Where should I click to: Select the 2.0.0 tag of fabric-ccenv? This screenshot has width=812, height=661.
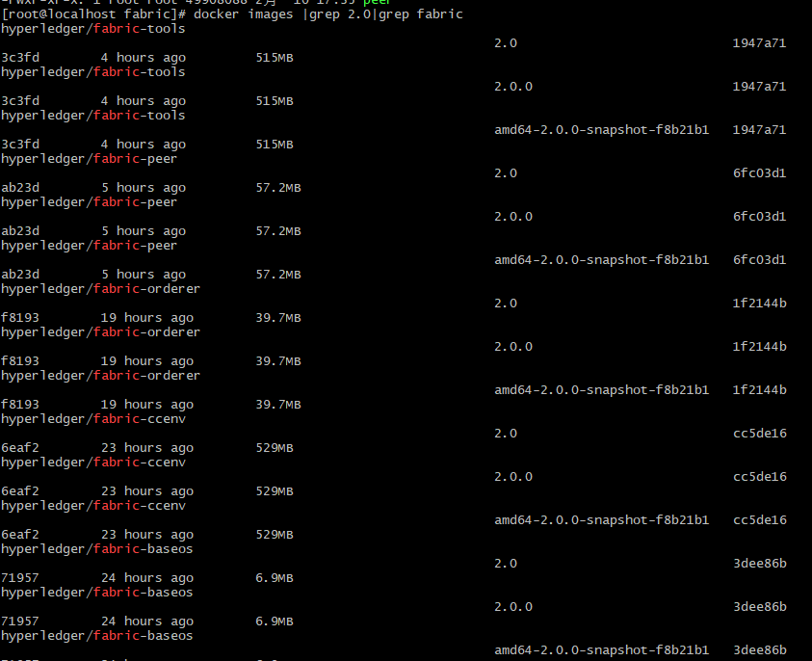(513, 477)
